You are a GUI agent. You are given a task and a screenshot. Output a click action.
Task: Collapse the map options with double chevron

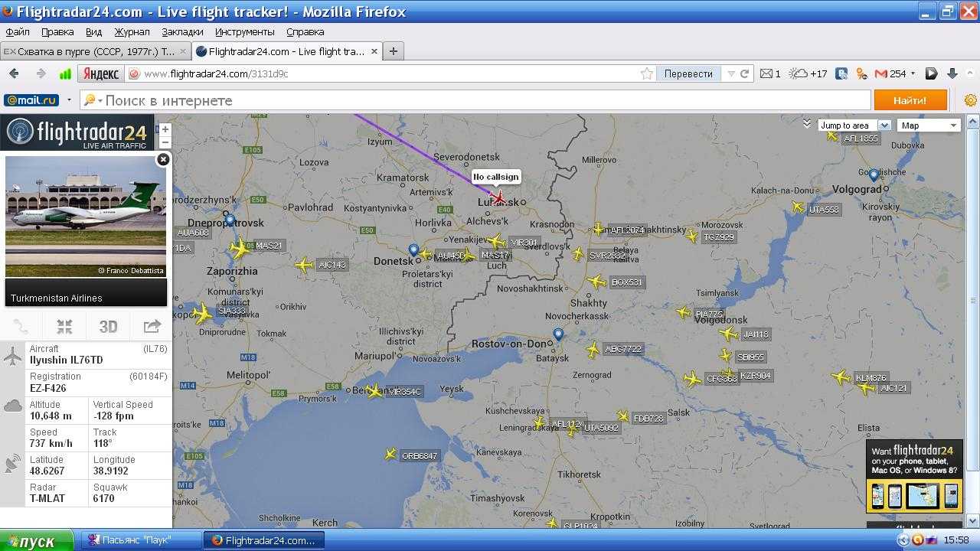tap(806, 123)
